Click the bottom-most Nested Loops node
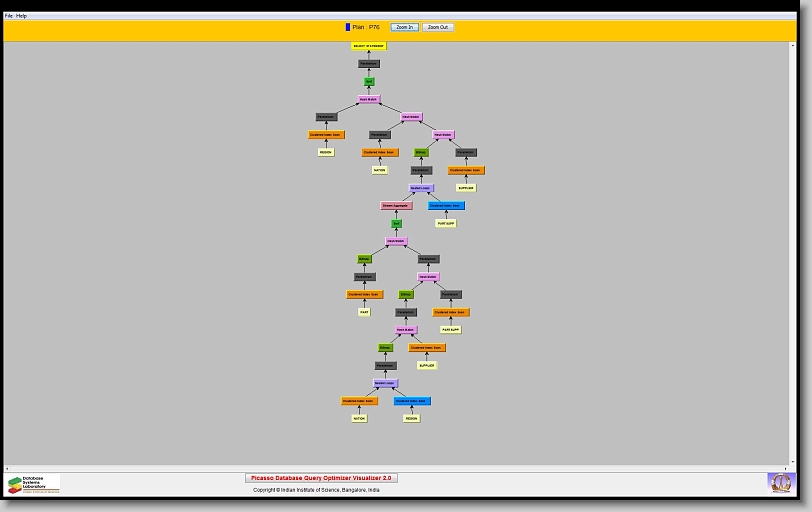Image resolution: width=812 pixels, height=512 pixels. click(385, 383)
